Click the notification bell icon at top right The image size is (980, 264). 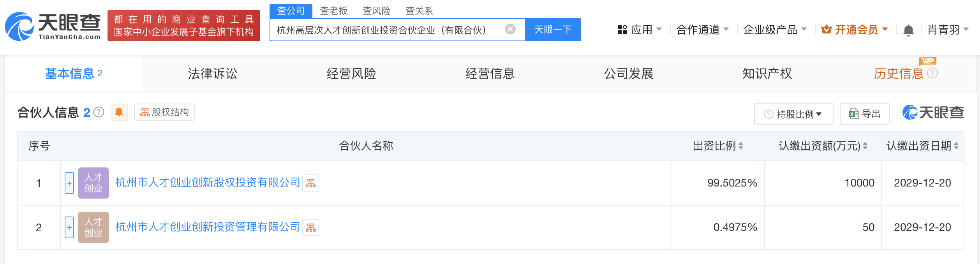pyautogui.click(x=909, y=29)
